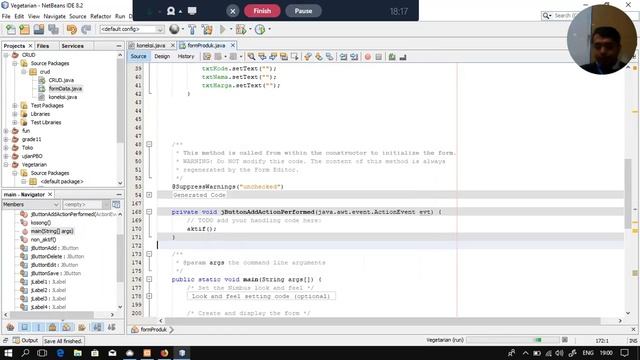
Task: Click the Last Edit icon in editor toolbar
Action: (x=207, y=57)
